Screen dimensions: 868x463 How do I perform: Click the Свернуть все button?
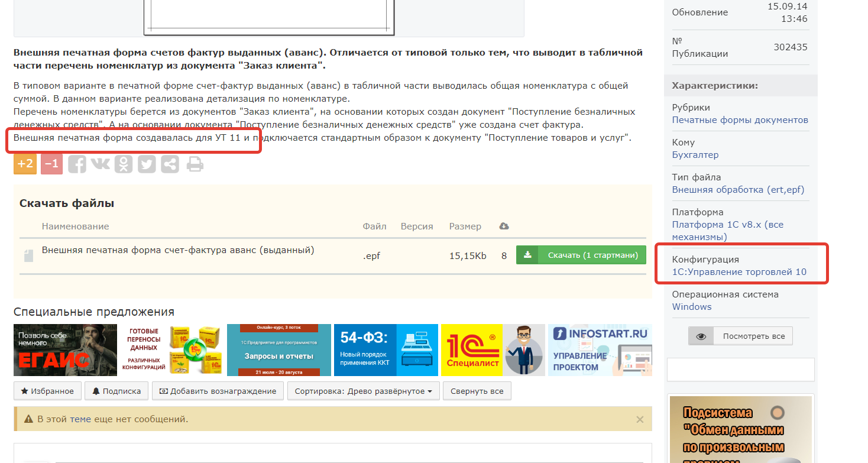(x=477, y=391)
